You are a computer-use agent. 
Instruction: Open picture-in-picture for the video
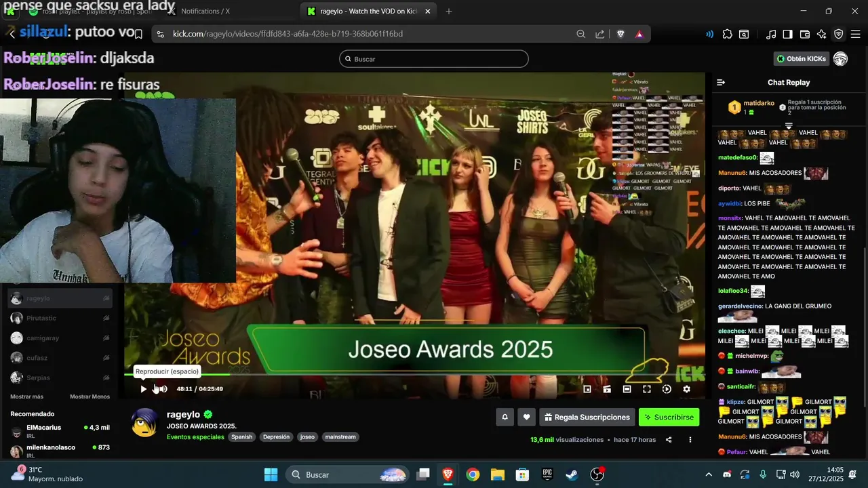[x=587, y=389]
